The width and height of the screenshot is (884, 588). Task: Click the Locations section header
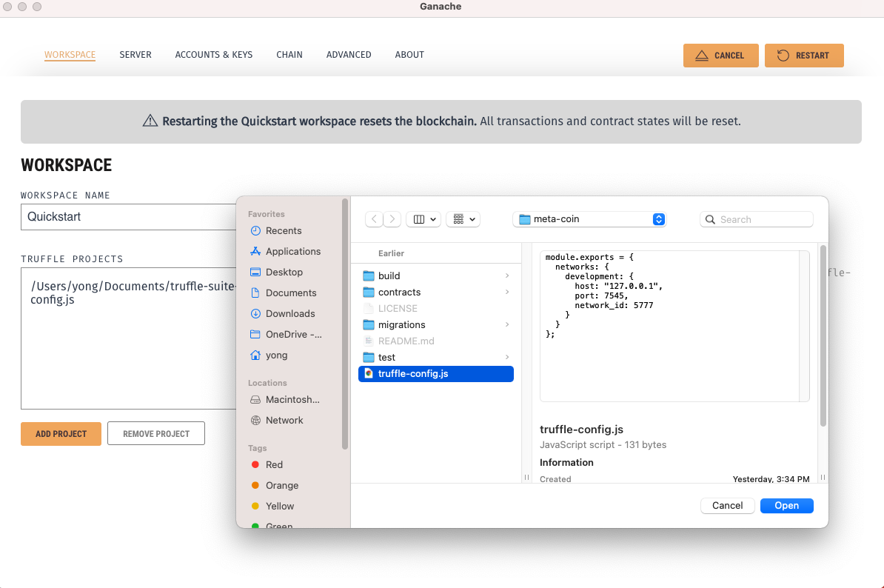tap(267, 383)
